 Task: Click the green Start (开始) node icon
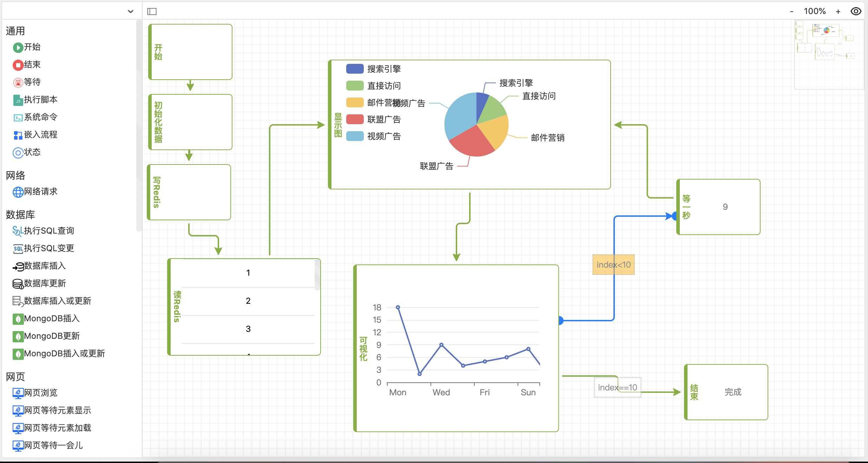pyautogui.click(x=18, y=47)
